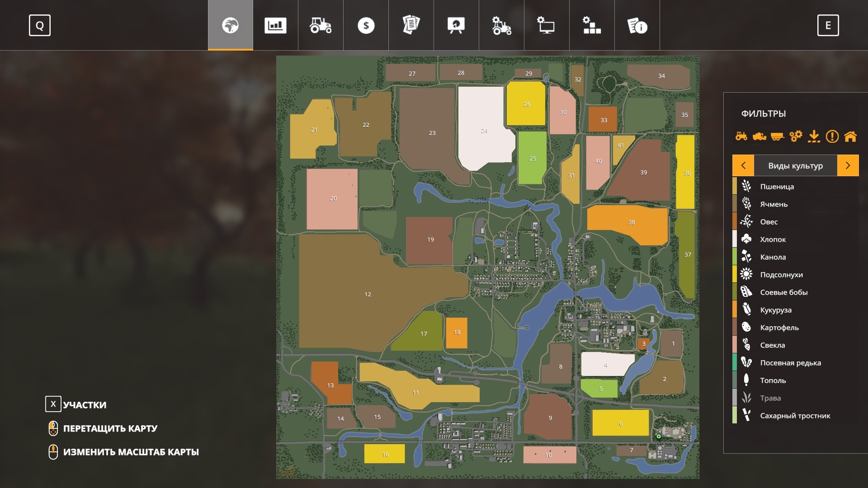The height and width of the screenshot is (488, 868).
Task: Open the finances dollar tab
Action: (x=366, y=26)
